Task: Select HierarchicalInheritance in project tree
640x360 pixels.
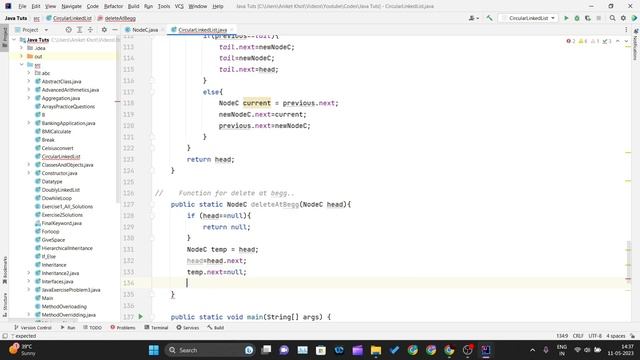Action: [x=67, y=248]
